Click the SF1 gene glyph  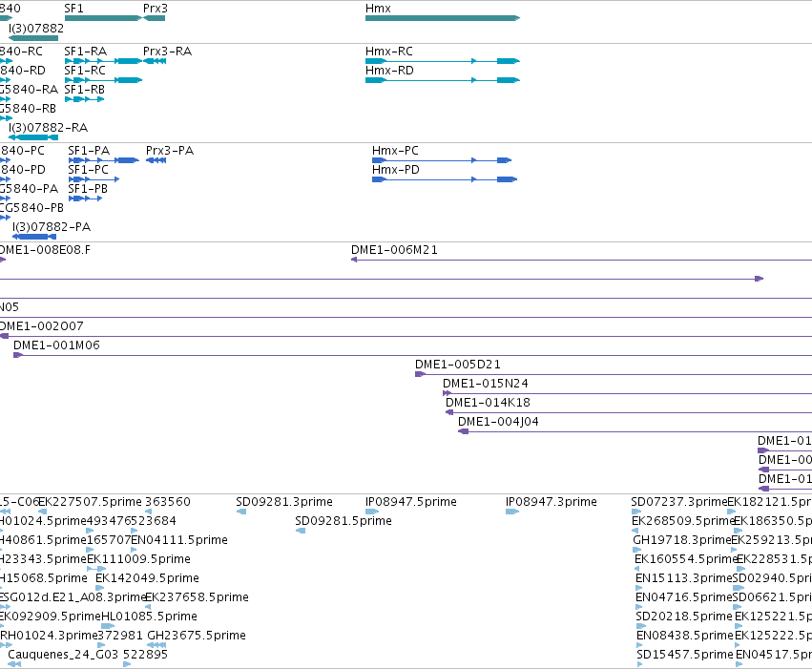tap(103, 18)
